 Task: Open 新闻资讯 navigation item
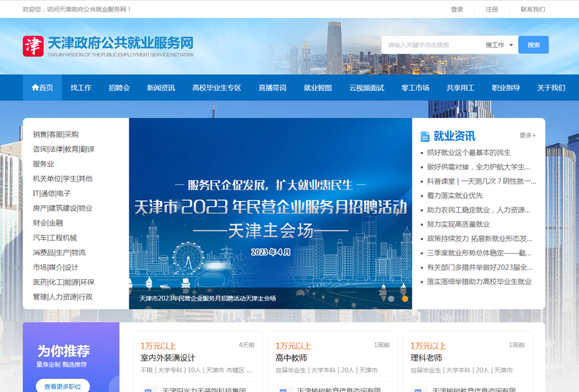point(161,88)
